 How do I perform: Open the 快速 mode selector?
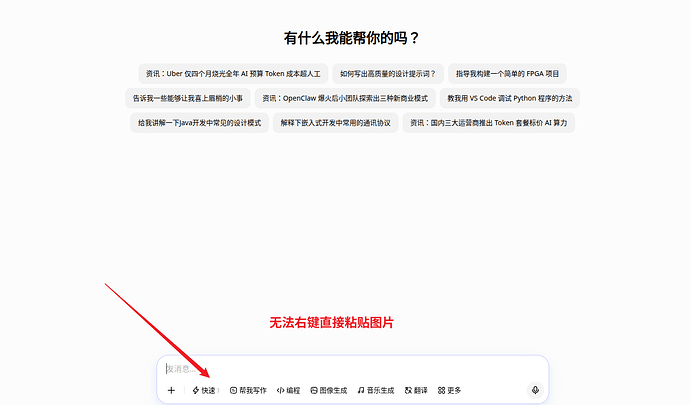(x=206, y=390)
